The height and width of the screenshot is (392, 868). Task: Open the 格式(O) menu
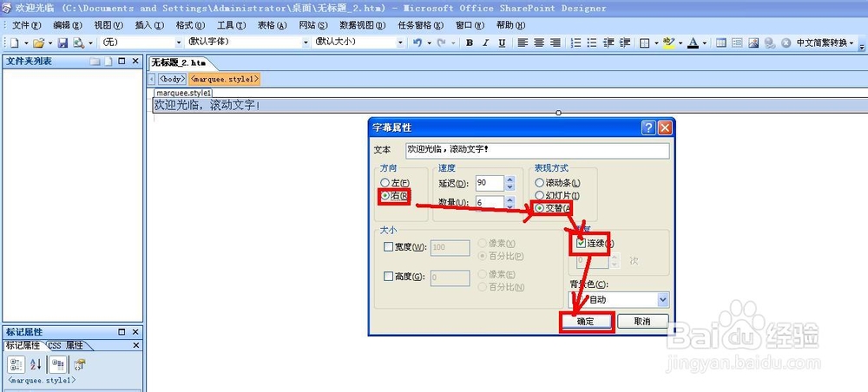190,25
